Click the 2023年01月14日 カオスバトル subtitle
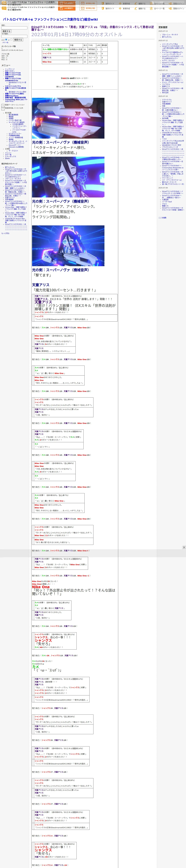This screenshot has width=186, height=868. tap(77, 34)
